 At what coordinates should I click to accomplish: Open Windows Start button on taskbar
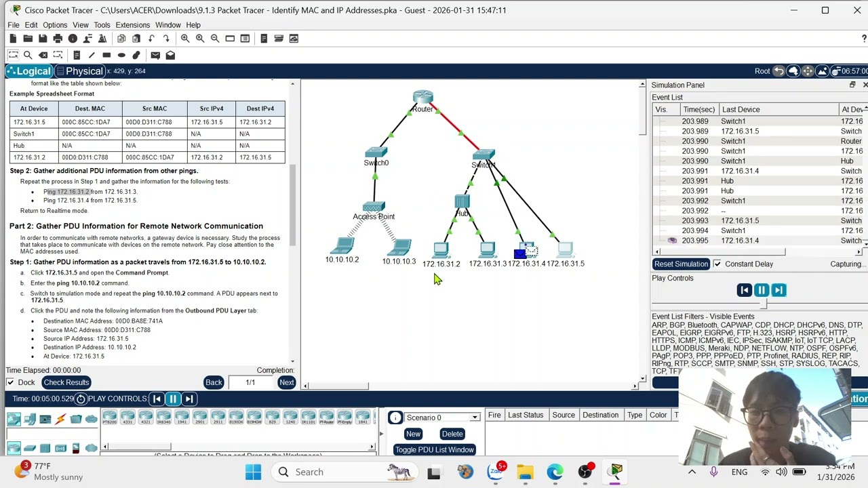click(x=253, y=472)
